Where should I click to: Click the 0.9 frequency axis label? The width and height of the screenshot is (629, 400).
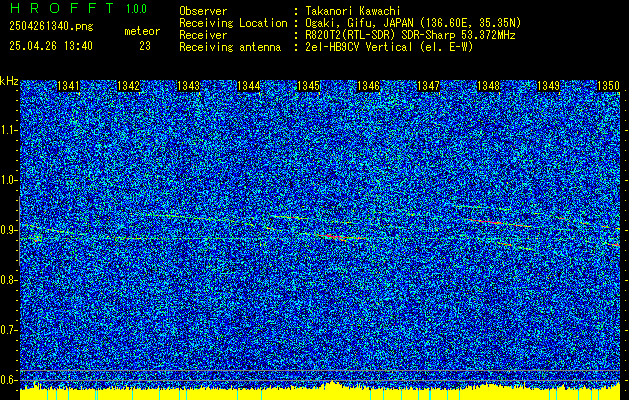point(8,230)
